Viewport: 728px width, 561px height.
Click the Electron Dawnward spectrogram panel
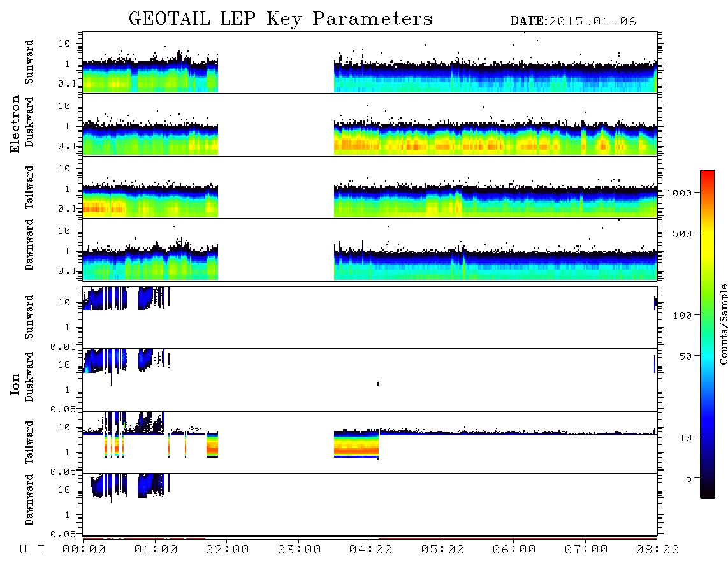[x=370, y=249]
